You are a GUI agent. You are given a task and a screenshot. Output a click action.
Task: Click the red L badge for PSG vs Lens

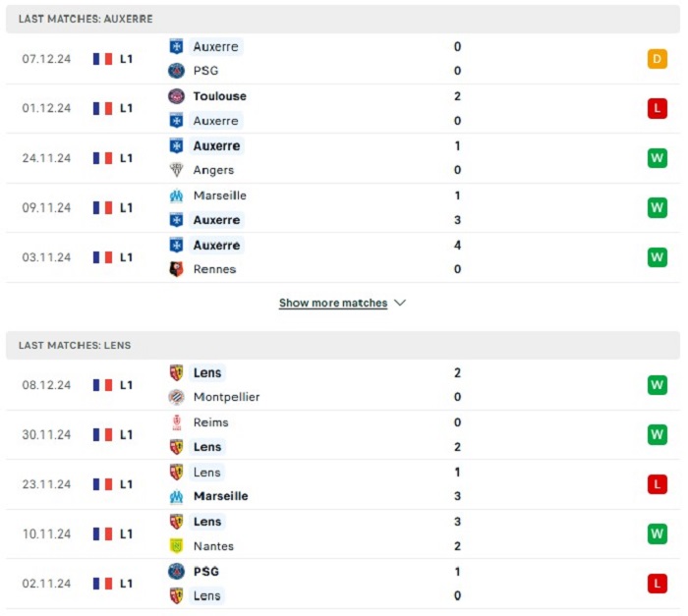coord(657,584)
